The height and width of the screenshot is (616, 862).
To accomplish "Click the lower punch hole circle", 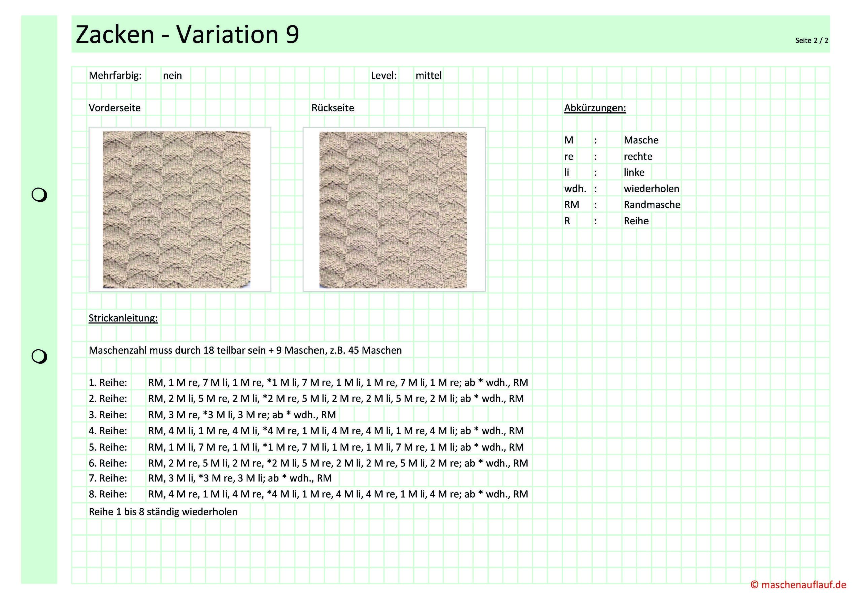I will pos(39,357).
